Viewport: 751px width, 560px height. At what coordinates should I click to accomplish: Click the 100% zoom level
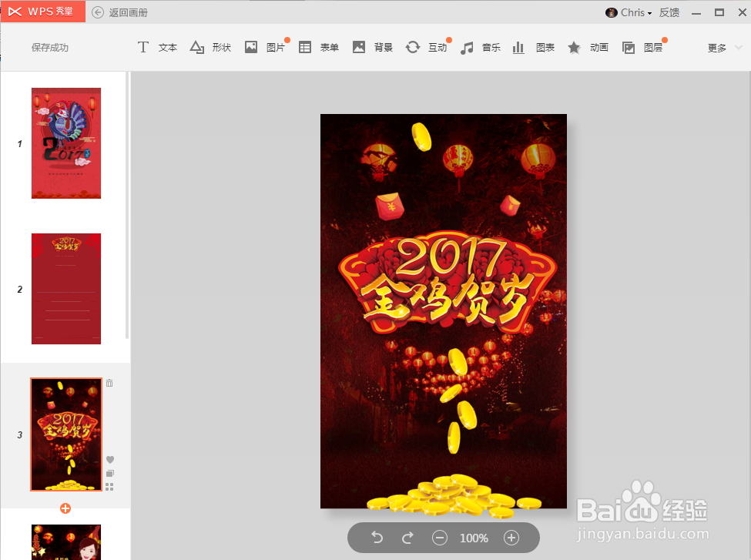(x=474, y=538)
